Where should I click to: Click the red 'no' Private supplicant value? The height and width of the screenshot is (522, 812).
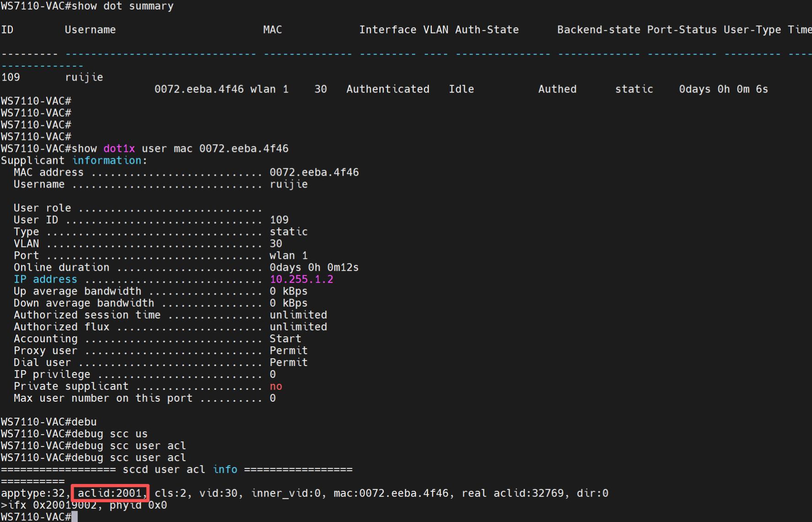pyautogui.click(x=276, y=386)
